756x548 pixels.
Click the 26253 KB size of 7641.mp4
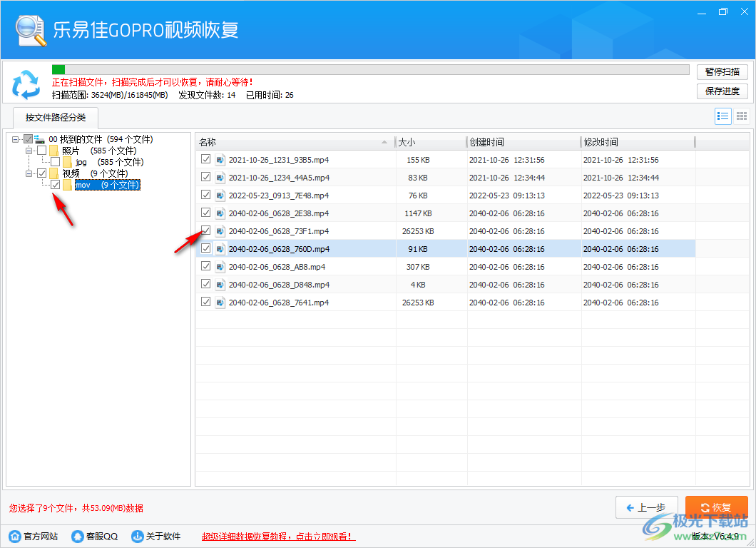418,303
